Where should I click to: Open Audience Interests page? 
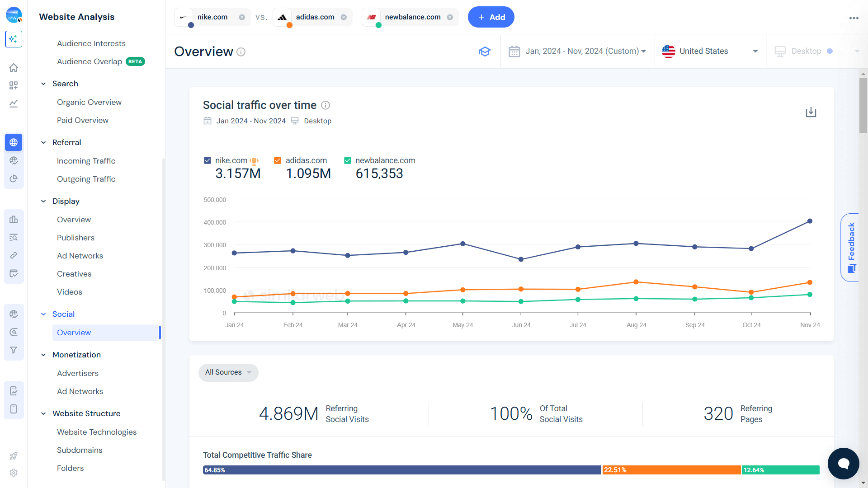tap(91, 43)
